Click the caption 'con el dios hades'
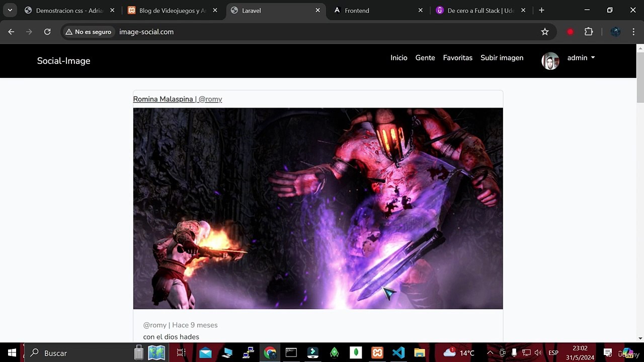This screenshot has width=644, height=362. tap(171, 337)
